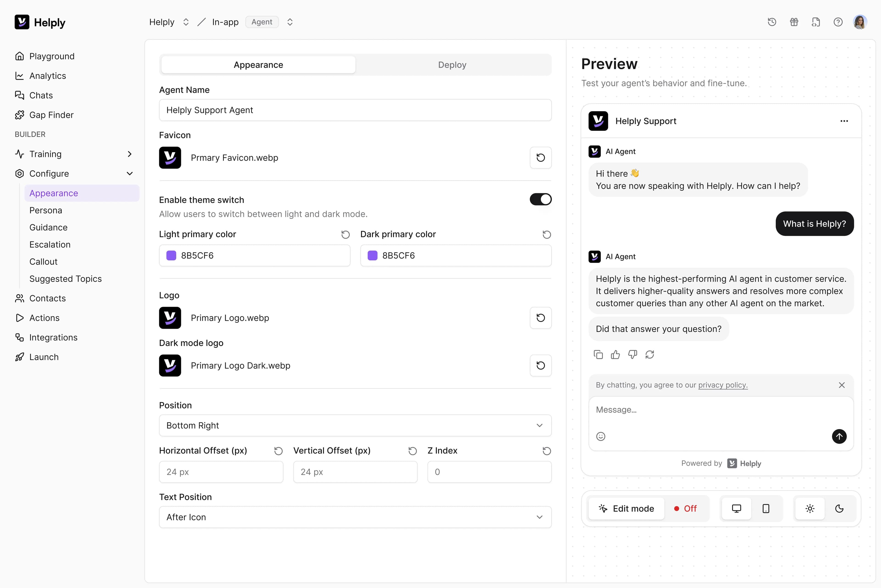Open the Gap Finder tool

(x=51, y=115)
